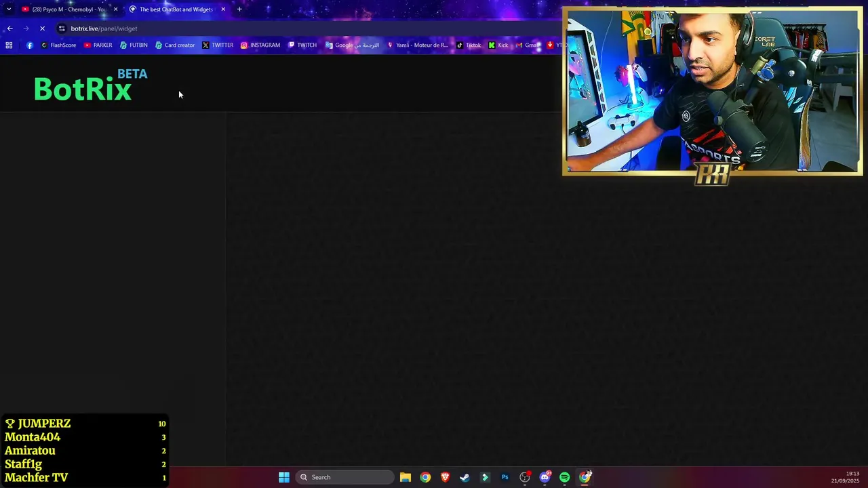Open the Facebook bookmark

point(29,45)
